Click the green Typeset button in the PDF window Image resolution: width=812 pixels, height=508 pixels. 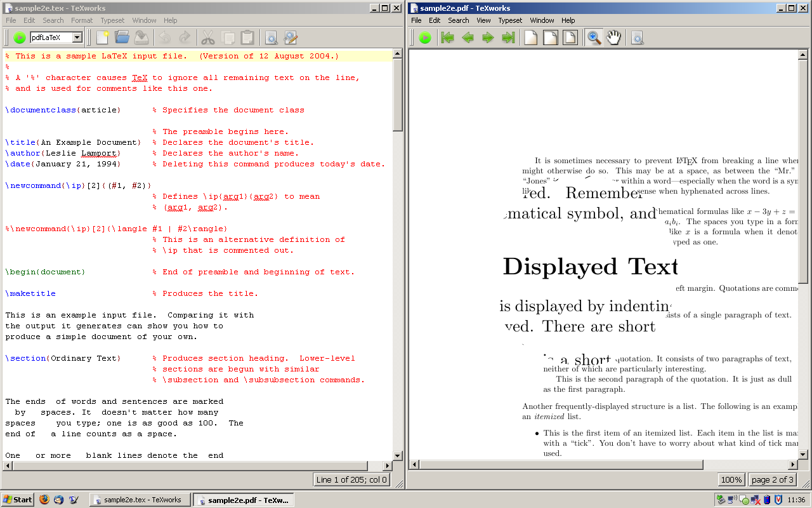(425, 37)
